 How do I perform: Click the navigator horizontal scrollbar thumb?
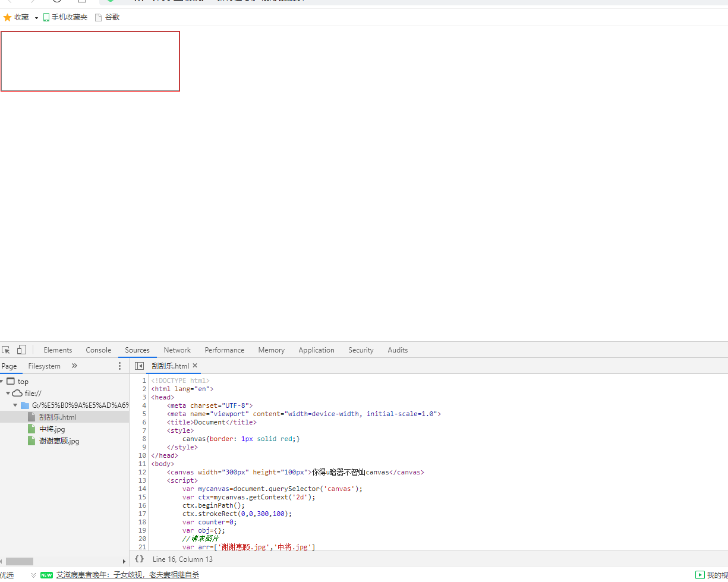(x=20, y=561)
